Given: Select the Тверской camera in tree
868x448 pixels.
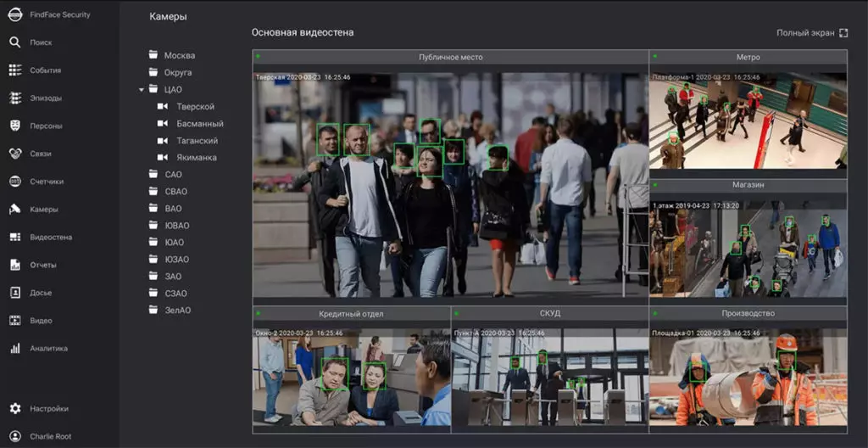Looking at the screenshot, I should pos(195,107).
